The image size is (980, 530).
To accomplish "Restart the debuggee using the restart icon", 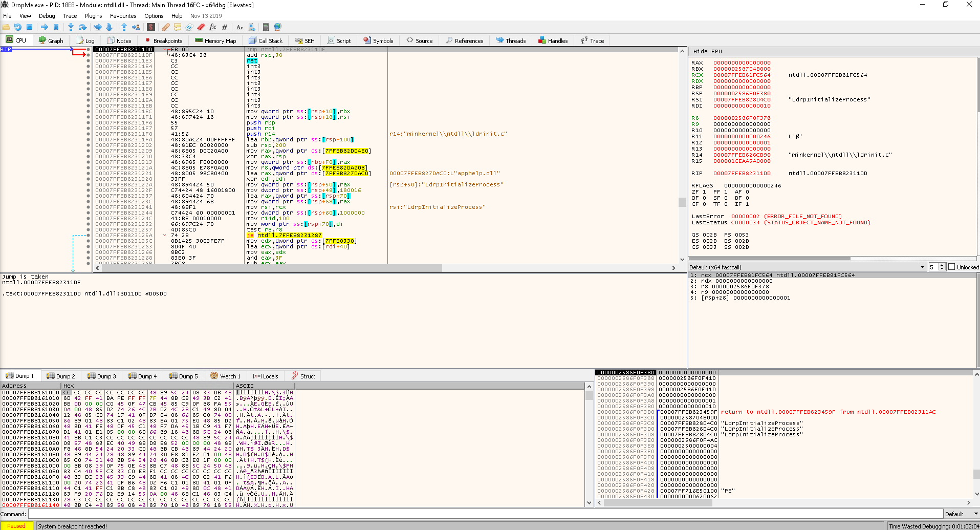I will 18,27.
